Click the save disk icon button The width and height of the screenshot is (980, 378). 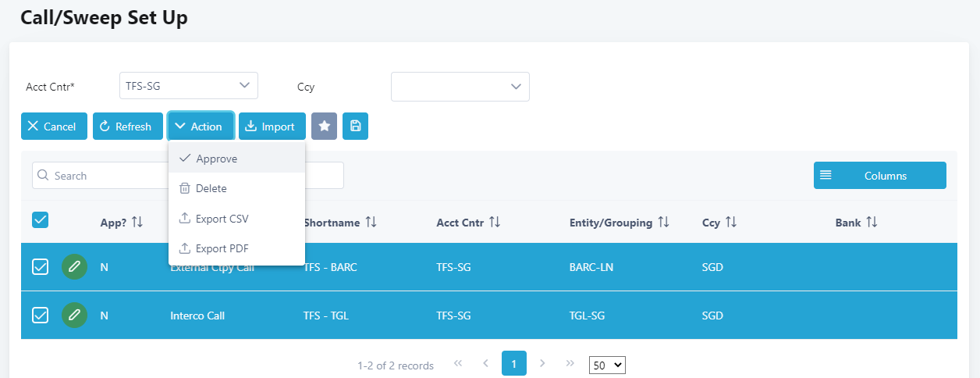click(355, 127)
